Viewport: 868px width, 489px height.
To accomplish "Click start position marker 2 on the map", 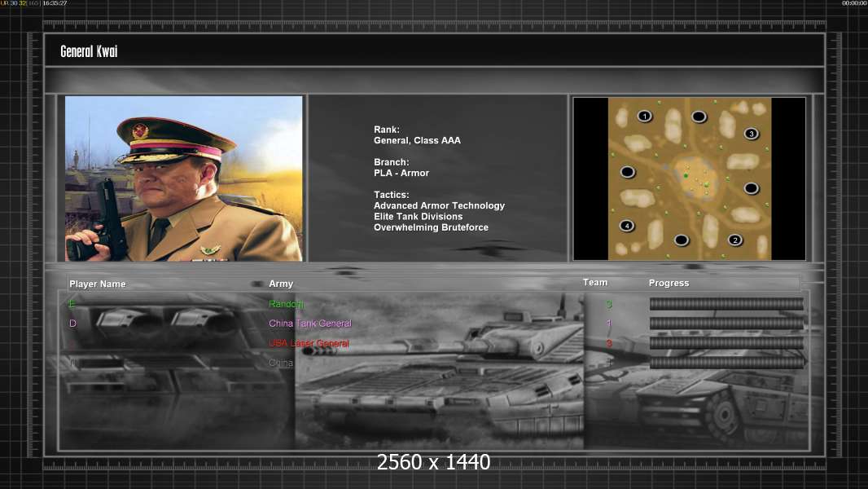I will coord(735,240).
